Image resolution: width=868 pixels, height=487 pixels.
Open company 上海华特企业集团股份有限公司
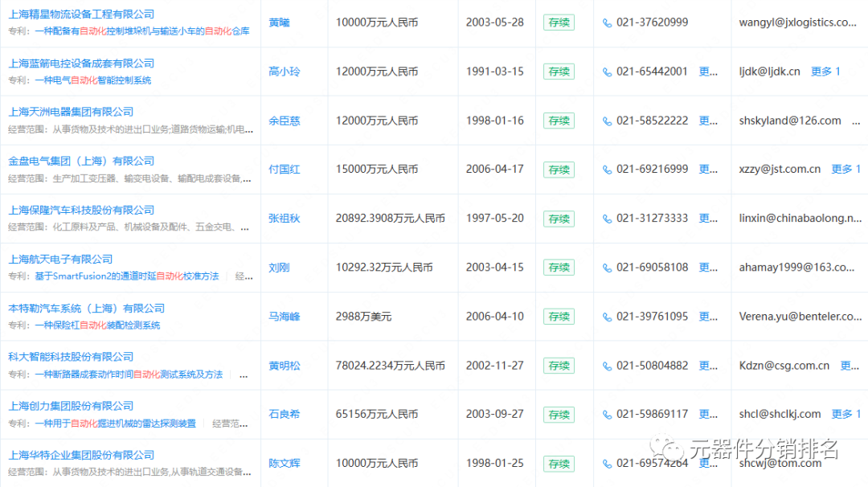81,455
